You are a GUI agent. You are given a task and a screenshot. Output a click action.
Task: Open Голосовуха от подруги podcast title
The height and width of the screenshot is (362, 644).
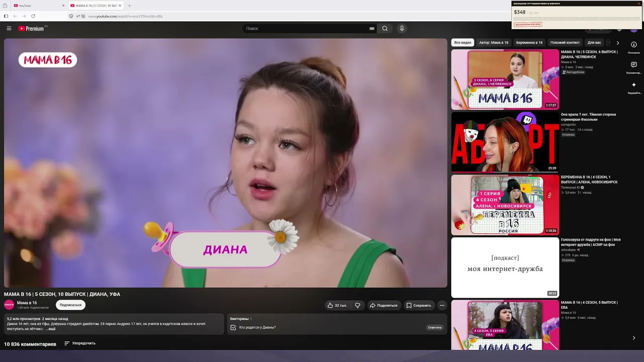click(591, 242)
